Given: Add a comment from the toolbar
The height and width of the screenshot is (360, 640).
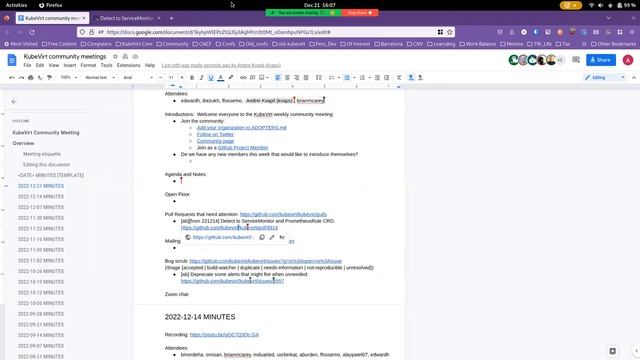Looking at the screenshot, I should (253, 78).
